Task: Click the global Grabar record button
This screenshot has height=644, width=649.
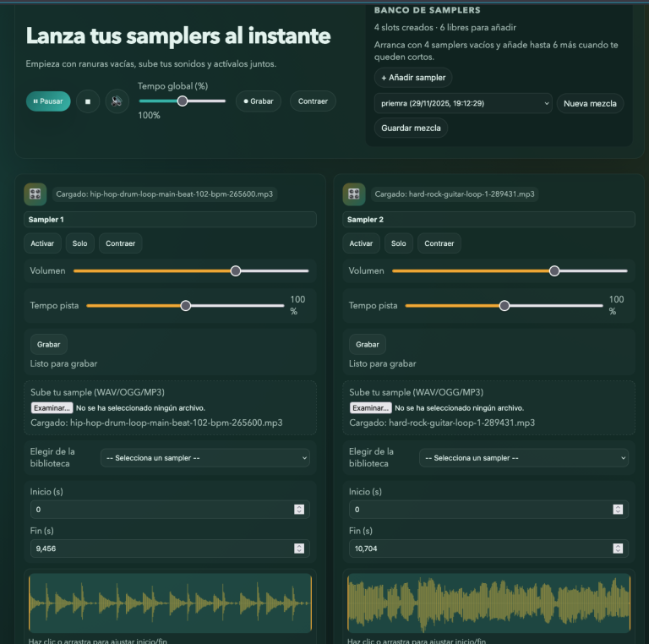Action: click(258, 101)
